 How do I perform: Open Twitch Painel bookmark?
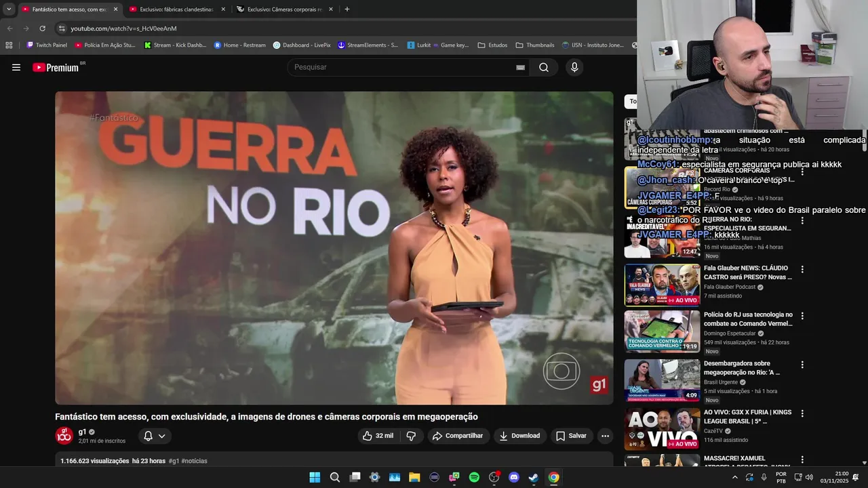(x=47, y=45)
